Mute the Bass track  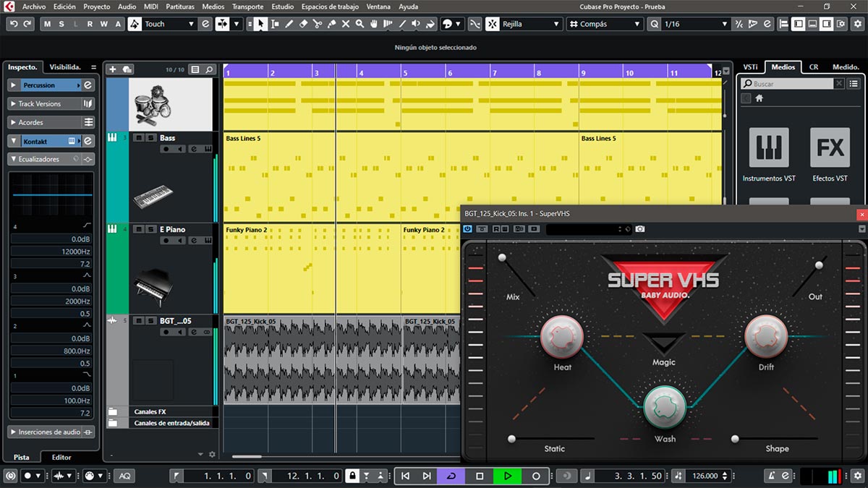(139, 137)
